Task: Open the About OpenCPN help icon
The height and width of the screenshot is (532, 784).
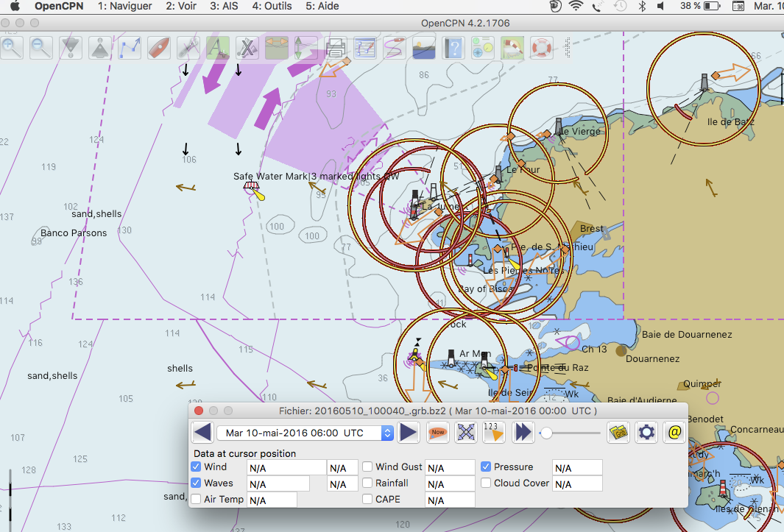Action: click(x=453, y=48)
